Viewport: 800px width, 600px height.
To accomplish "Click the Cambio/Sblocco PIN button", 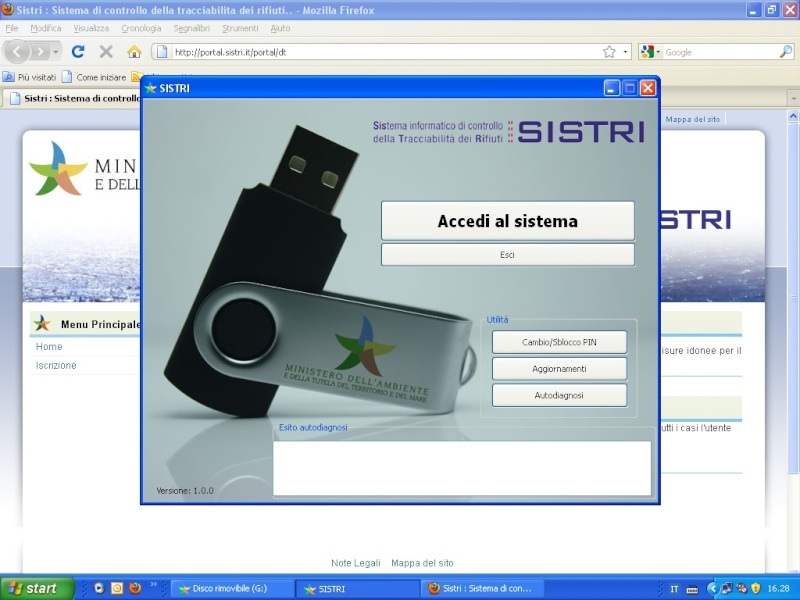I will [559, 342].
